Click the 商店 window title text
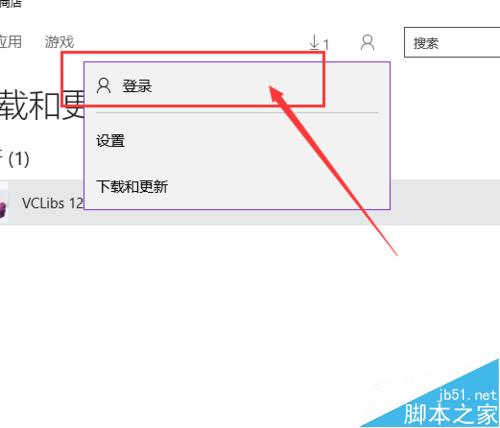 (x=11, y=4)
